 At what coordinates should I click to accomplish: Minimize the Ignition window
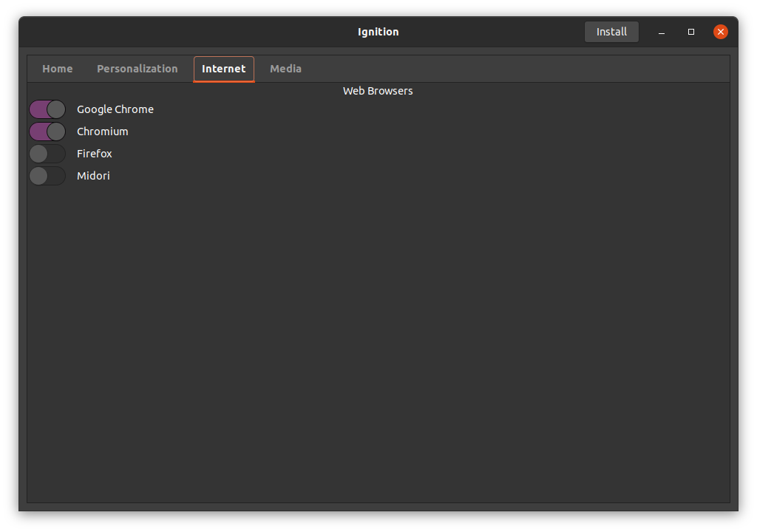click(x=661, y=33)
